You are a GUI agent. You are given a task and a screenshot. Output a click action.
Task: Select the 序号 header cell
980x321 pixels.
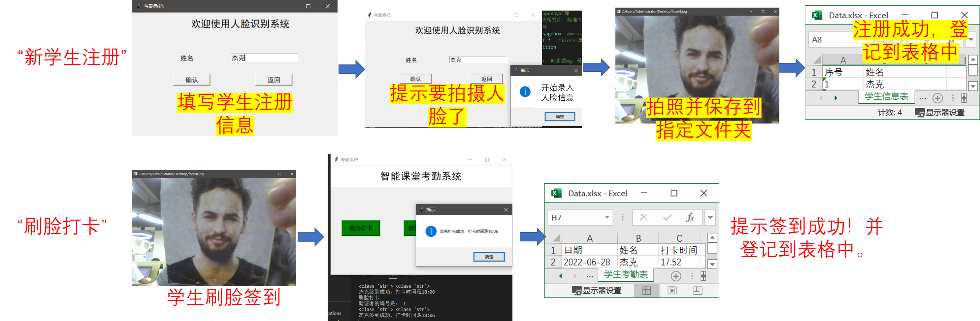click(842, 72)
